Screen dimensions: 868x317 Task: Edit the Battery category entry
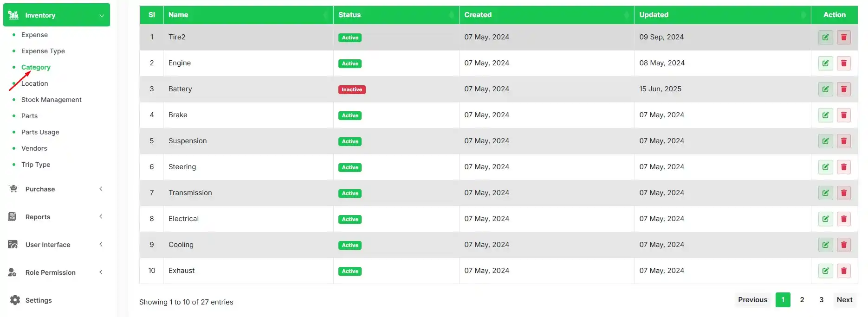pos(825,89)
